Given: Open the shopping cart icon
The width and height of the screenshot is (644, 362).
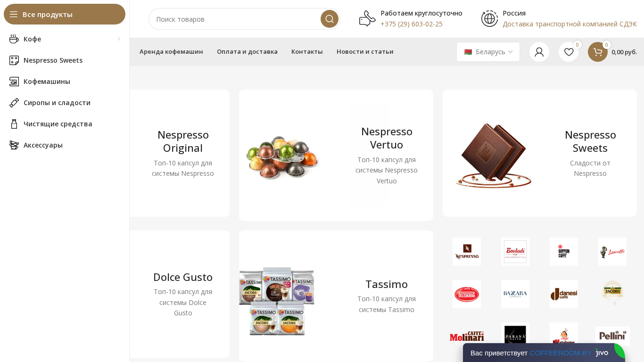Looking at the screenshot, I should (x=598, y=52).
